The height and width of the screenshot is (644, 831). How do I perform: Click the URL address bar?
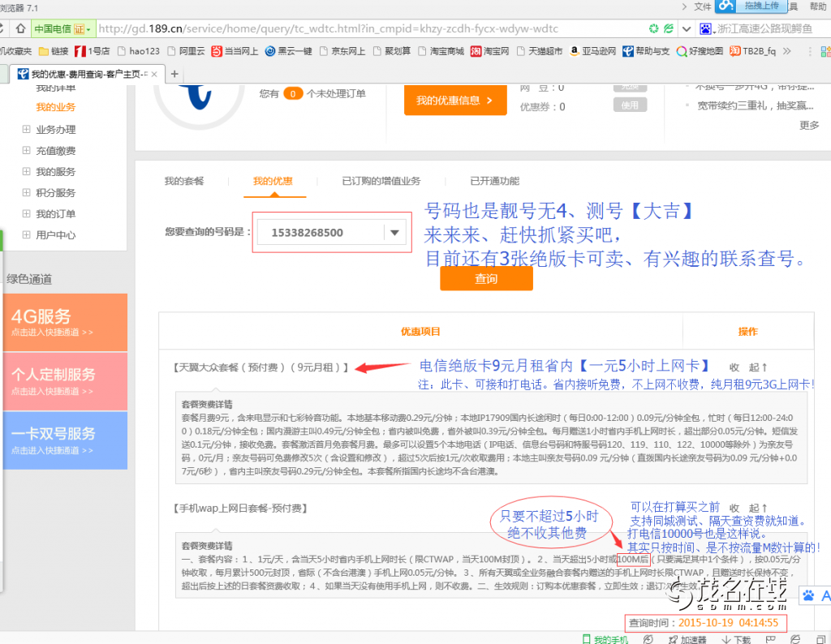coord(371,28)
